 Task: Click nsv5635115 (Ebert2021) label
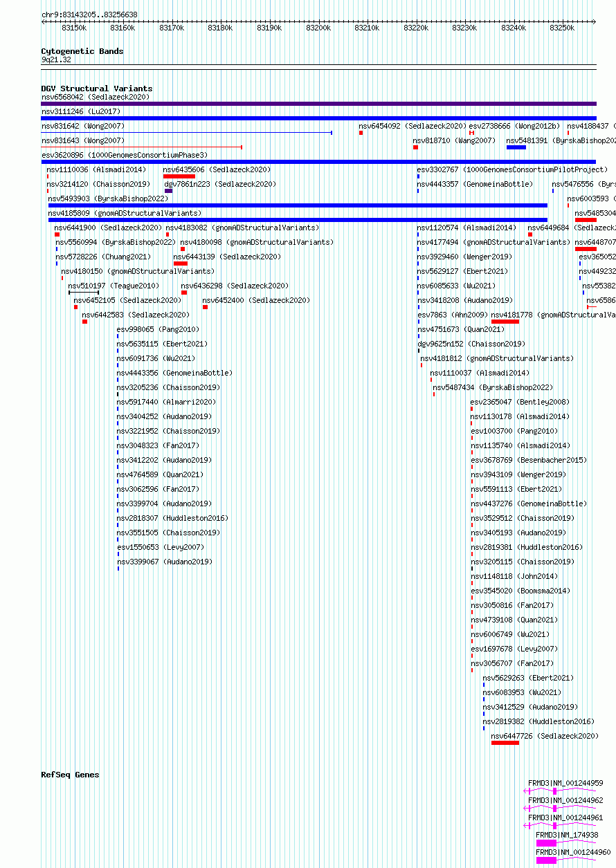pos(162,344)
